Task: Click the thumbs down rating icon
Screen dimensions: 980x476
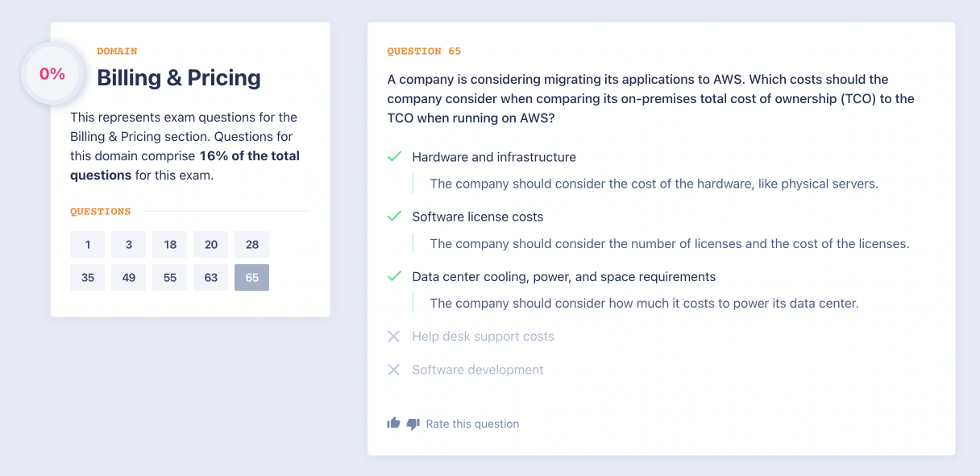Action: (x=413, y=424)
